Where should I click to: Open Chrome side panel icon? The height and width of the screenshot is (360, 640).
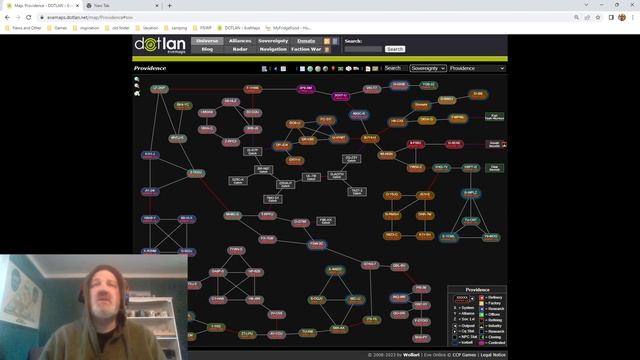coord(611,18)
